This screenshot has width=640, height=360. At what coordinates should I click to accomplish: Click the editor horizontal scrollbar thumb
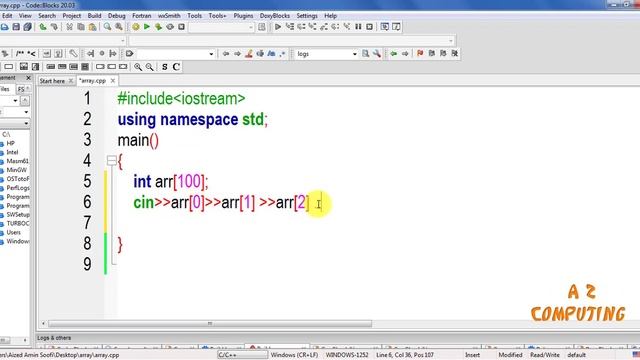click(210, 324)
